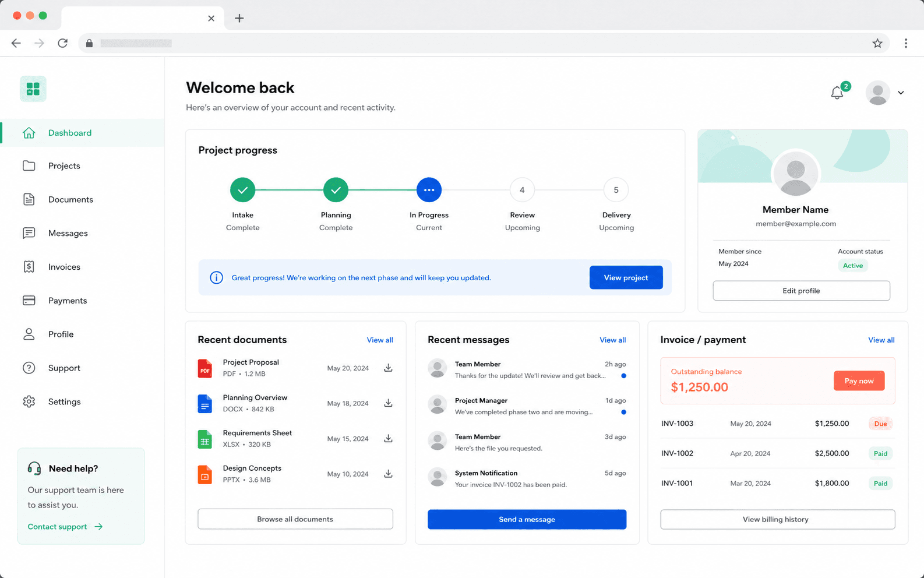Click the View project button
The width and height of the screenshot is (924, 578).
tap(626, 278)
